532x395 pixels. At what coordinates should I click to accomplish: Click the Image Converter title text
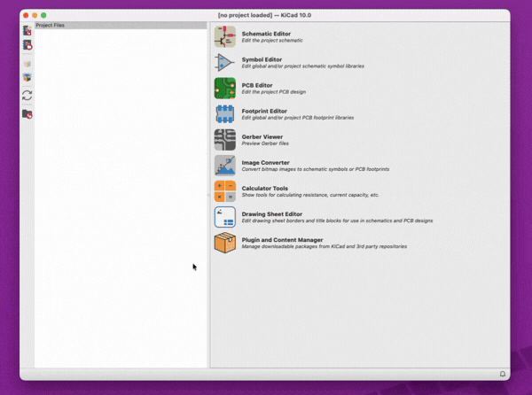pos(265,162)
